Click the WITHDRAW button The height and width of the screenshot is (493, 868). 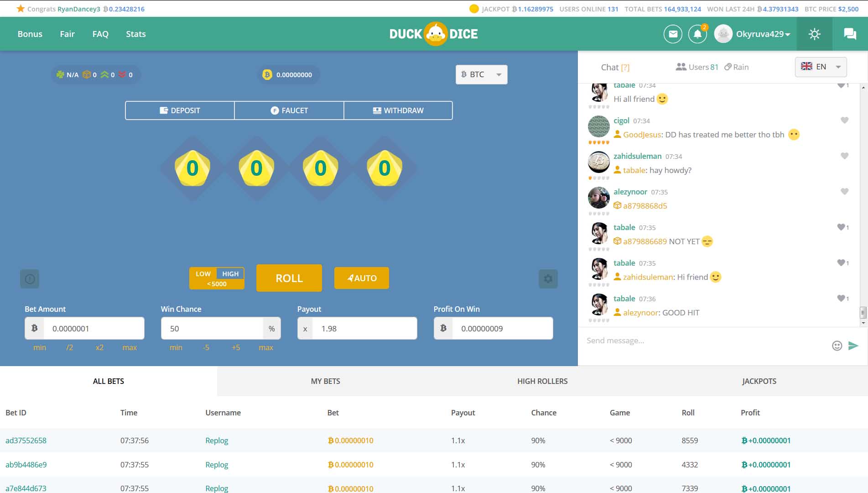point(398,110)
